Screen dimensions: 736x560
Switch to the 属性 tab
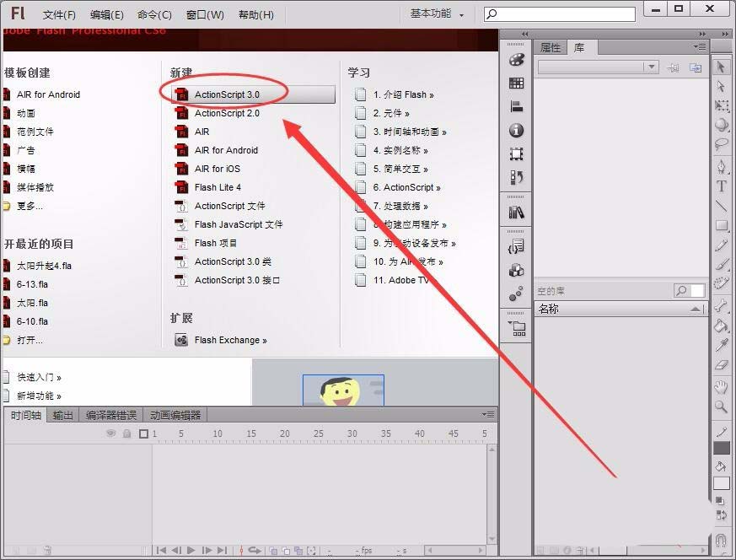pyautogui.click(x=551, y=47)
